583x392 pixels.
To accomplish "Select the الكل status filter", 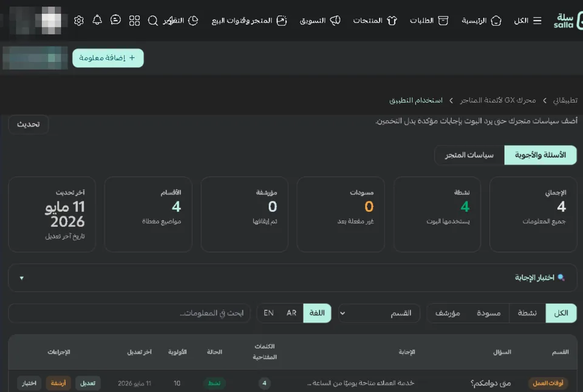I will [561, 313].
